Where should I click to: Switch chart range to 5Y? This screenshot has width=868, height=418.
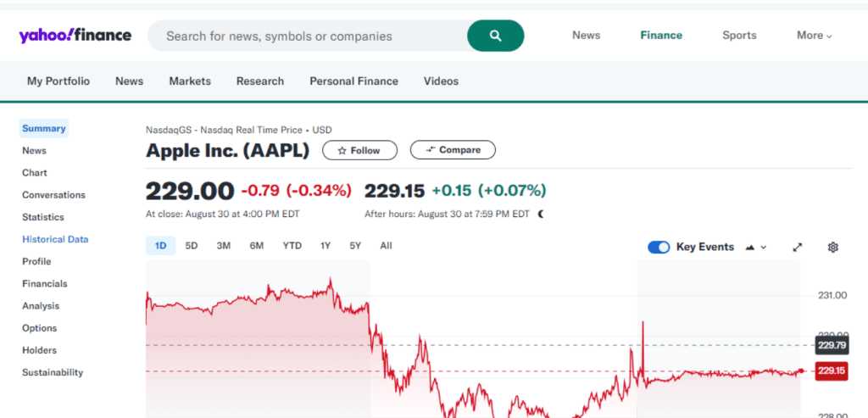coord(355,246)
